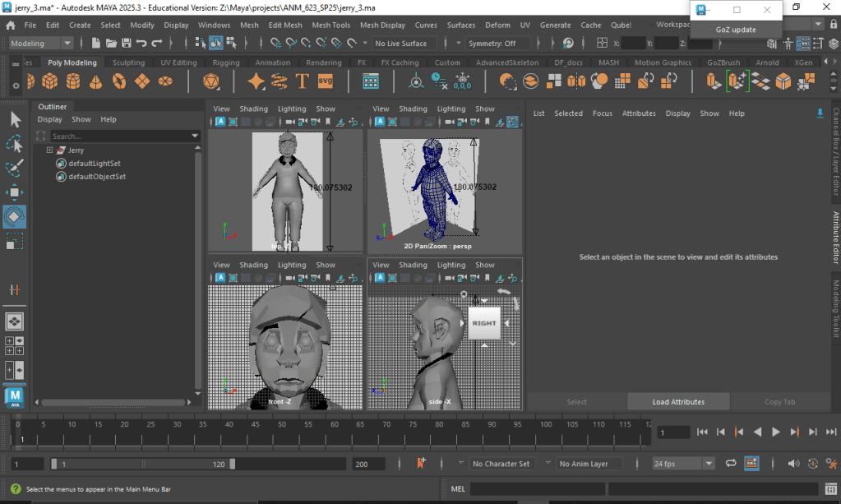Click the range slider bar showing 120
The image size is (841, 504).
click(x=142, y=464)
